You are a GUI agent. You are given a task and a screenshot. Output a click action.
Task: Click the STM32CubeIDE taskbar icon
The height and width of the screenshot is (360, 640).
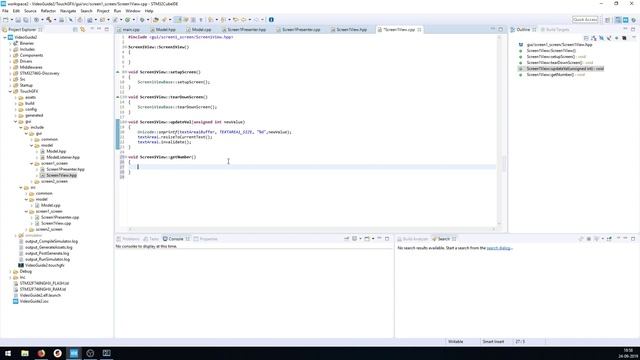[74, 353]
